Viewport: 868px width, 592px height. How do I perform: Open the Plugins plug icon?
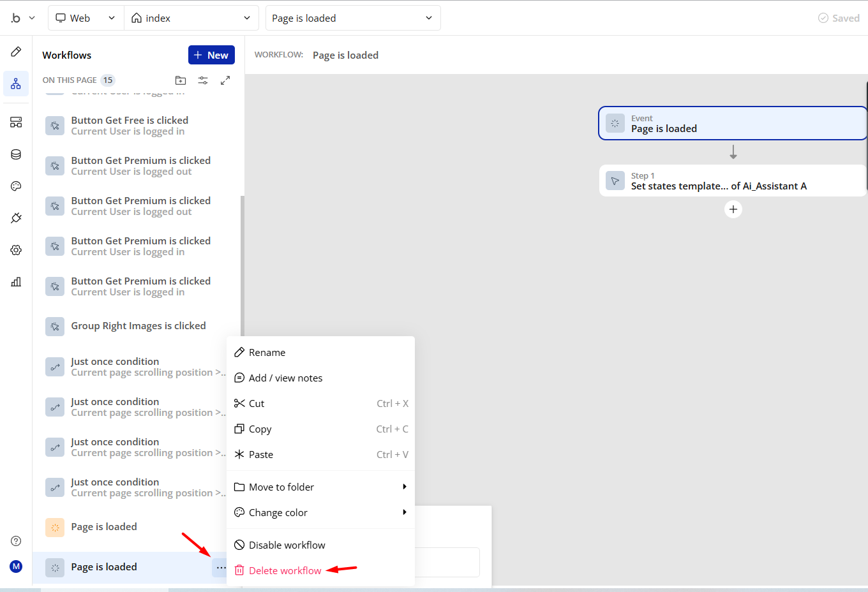click(x=16, y=218)
